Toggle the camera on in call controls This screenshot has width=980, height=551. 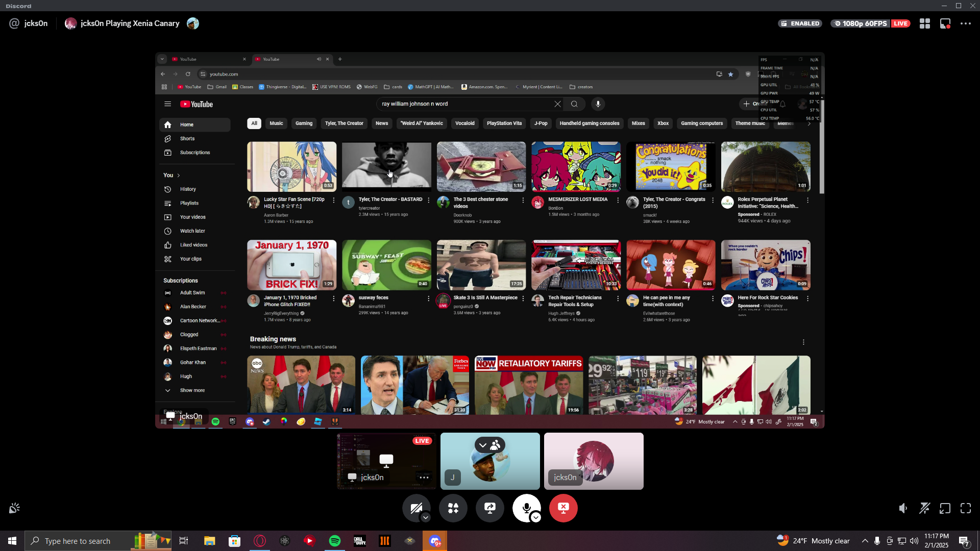[x=415, y=508]
